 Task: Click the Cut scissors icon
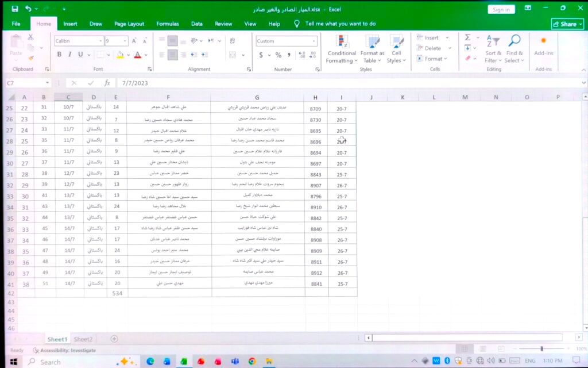pyautogui.click(x=30, y=37)
